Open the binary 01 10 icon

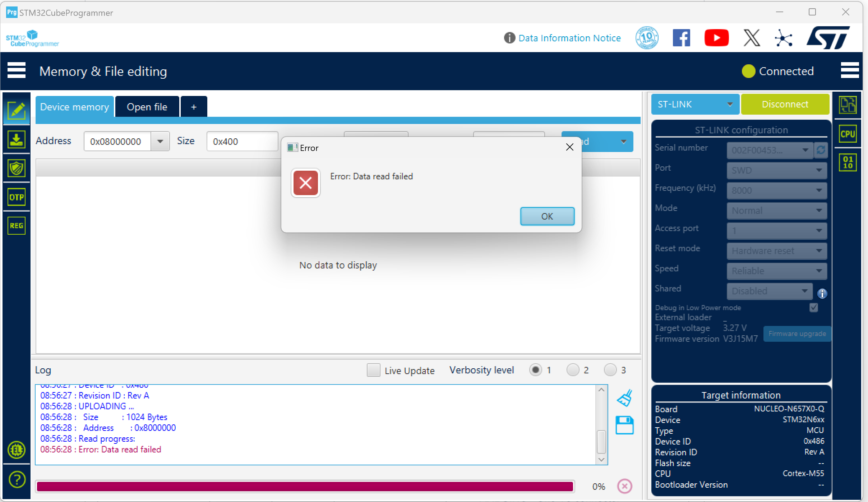point(848,163)
